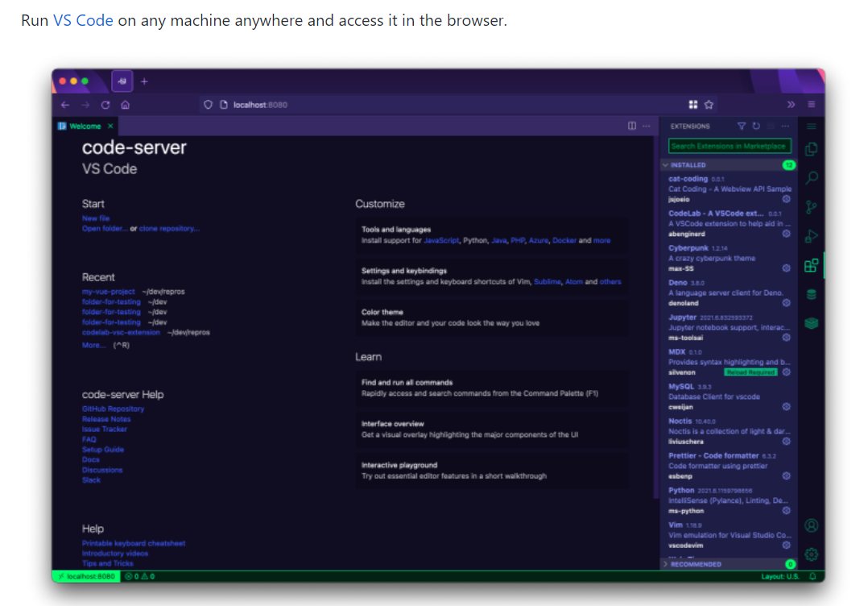Select the Welcome editor tab
Viewport: 868px width, 606px height.
pyautogui.click(x=85, y=127)
